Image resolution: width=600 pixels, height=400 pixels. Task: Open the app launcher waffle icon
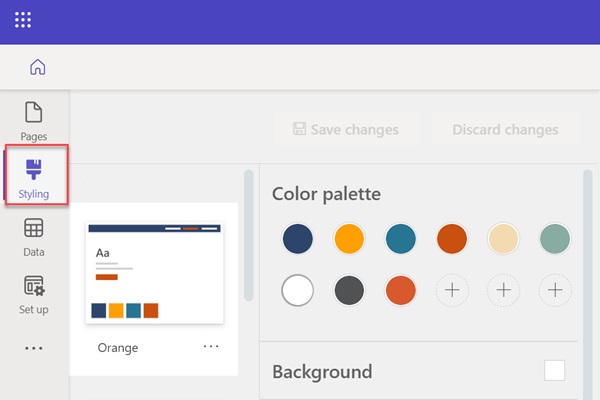point(23,20)
